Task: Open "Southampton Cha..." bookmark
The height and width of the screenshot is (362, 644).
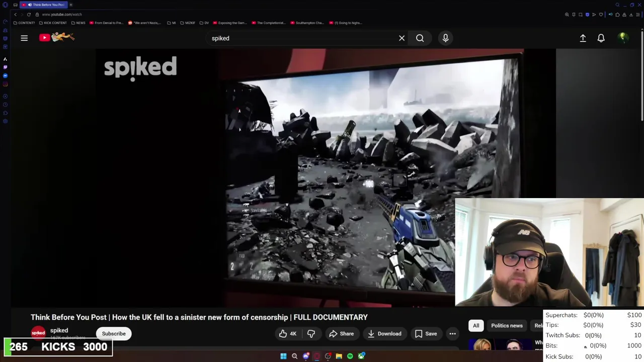Action: tap(307, 23)
